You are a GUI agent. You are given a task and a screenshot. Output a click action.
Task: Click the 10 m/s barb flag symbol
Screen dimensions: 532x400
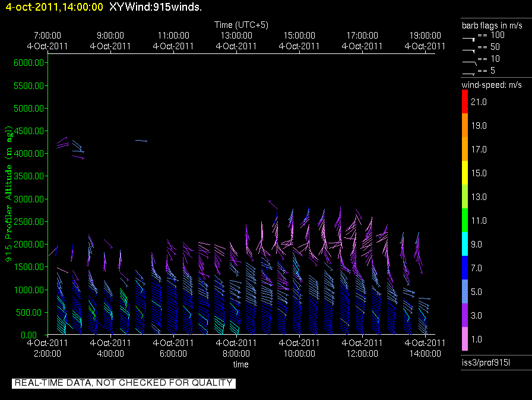tap(469, 61)
